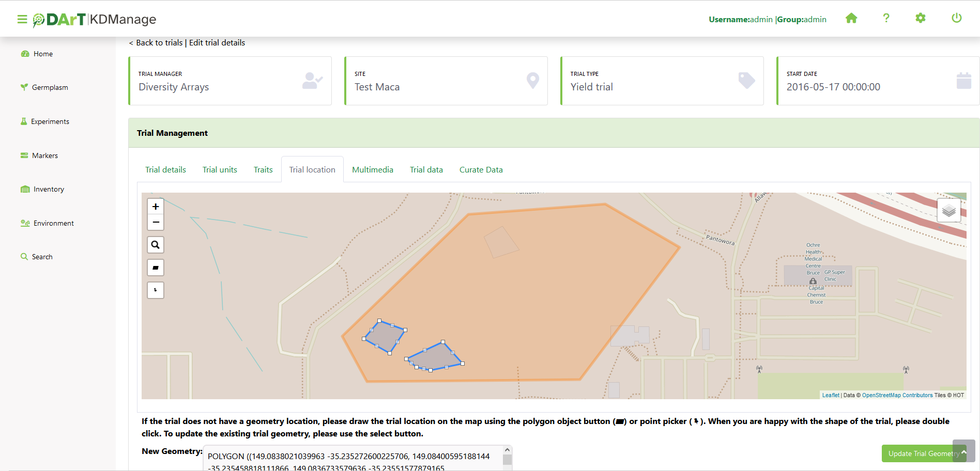This screenshot has height=471, width=980.
Task: Open settings gear icon
Action: (x=921, y=19)
